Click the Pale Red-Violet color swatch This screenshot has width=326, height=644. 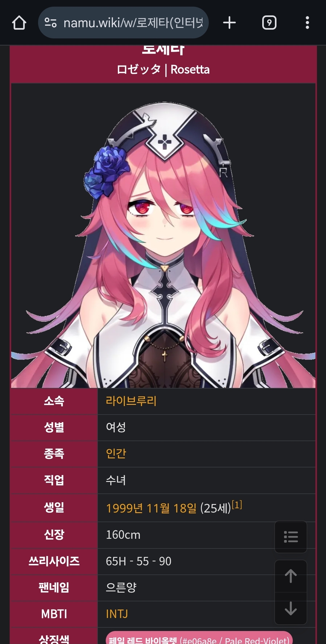(x=199, y=638)
